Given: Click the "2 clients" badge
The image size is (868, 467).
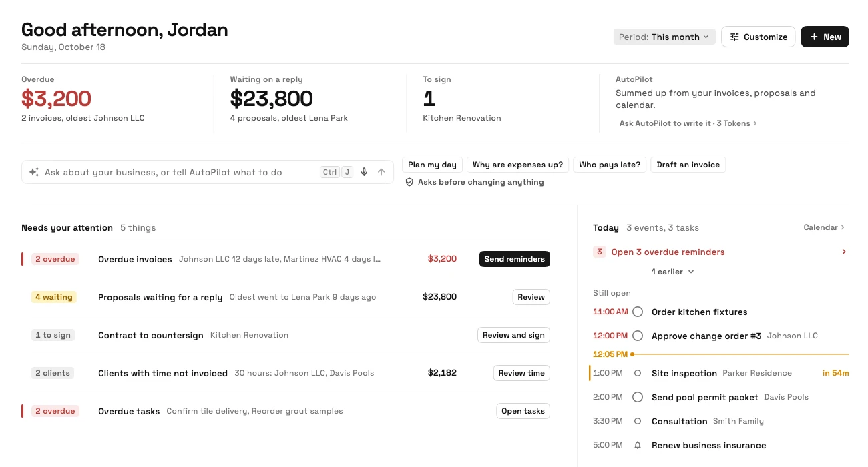Looking at the screenshot, I should click(x=53, y=373).
